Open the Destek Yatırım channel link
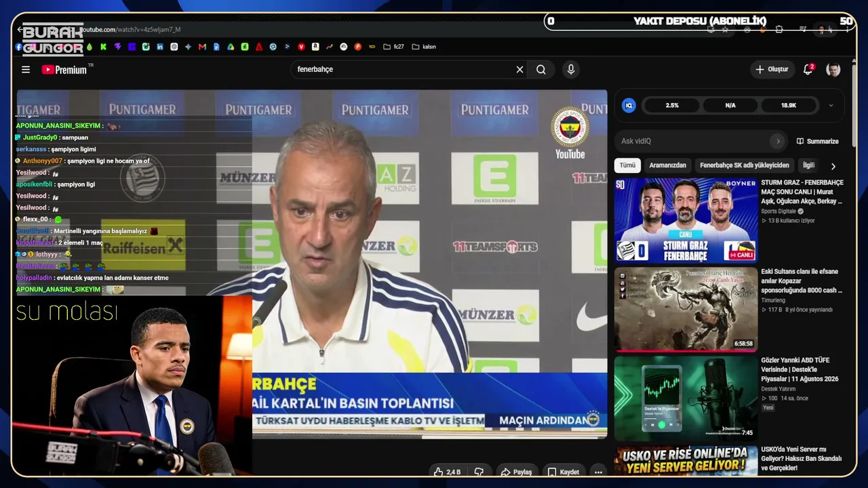Image resolution: width=868 pixels, height=488 pixels. pos(778,389)
